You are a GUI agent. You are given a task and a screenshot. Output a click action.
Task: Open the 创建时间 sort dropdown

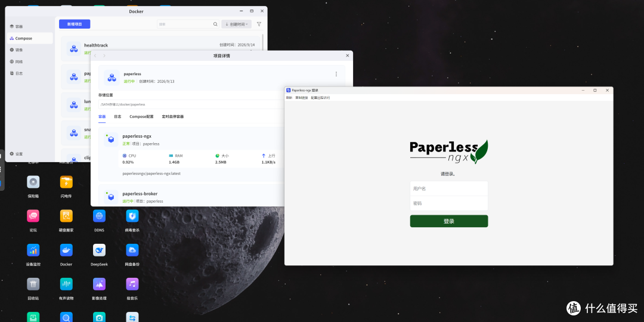point(237,24)
